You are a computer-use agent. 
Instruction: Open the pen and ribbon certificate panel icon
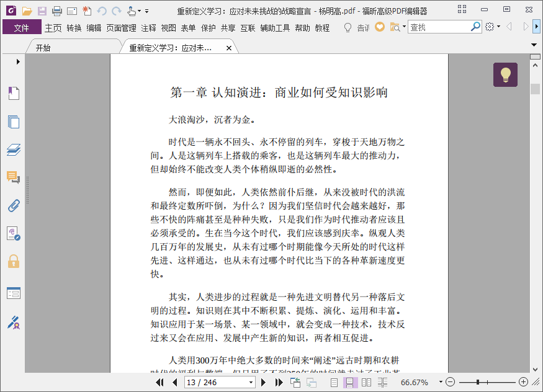tap(14, 322)
